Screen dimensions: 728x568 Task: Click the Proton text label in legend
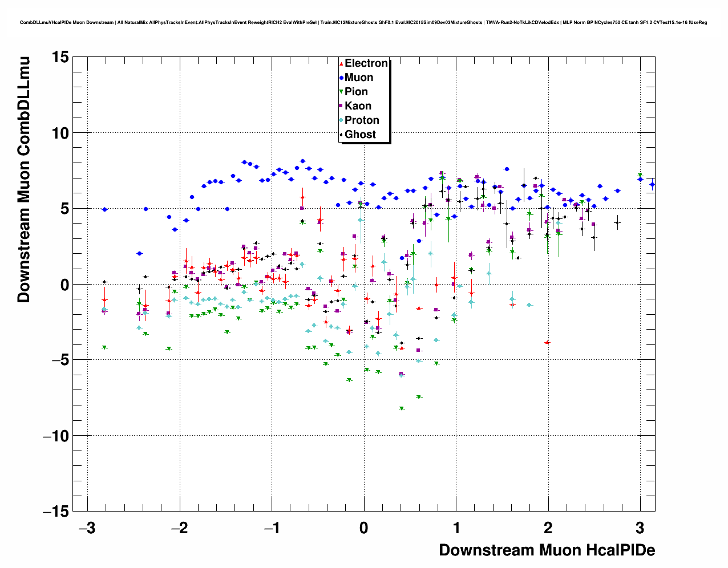(362, 120)
